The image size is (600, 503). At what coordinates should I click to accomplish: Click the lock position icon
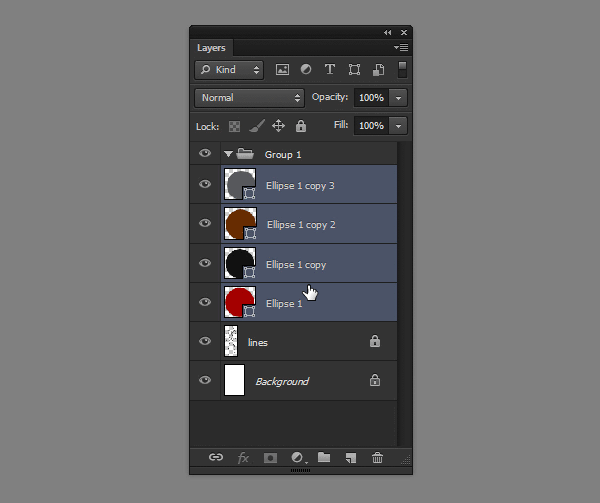(x=278, y=126)
